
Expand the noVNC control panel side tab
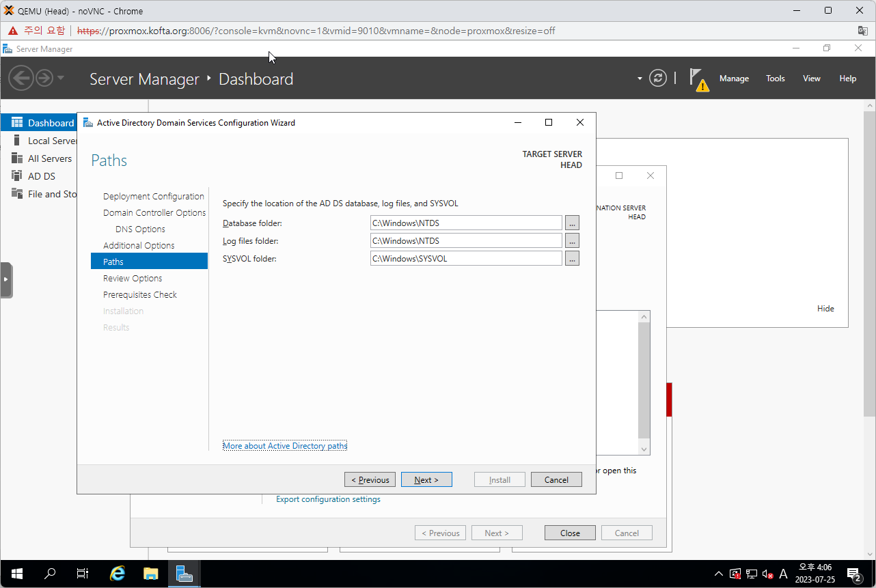[6, 279]
